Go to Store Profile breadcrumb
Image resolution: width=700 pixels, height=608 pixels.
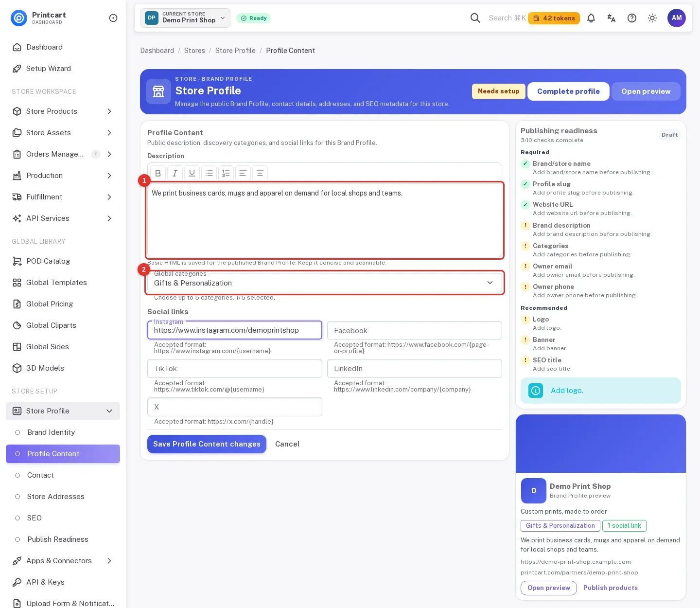click(235, 51)
